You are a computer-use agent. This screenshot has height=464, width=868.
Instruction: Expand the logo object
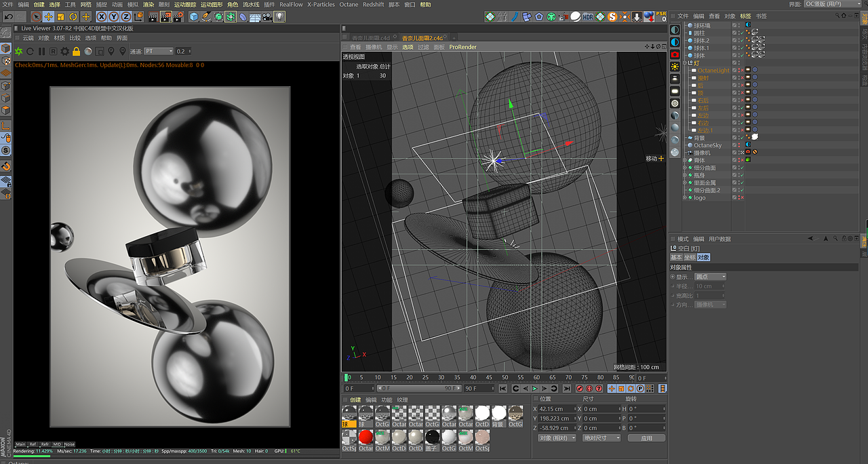684,197
